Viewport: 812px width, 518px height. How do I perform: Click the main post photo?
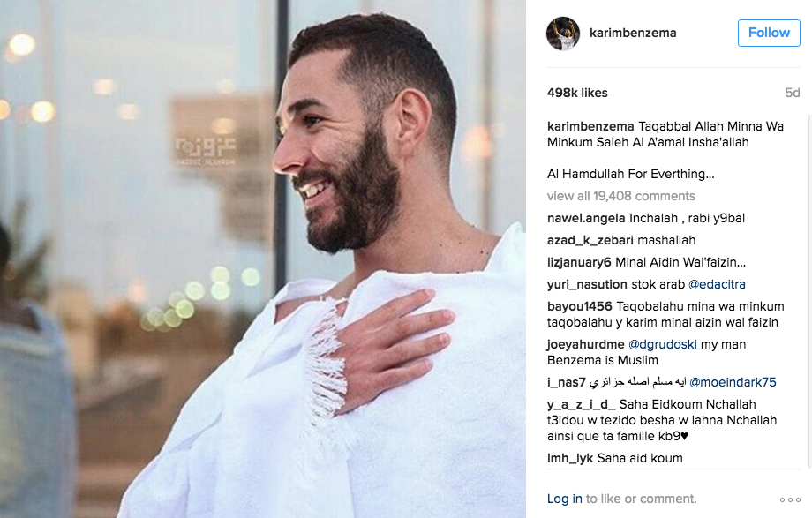tap(263, 259)
